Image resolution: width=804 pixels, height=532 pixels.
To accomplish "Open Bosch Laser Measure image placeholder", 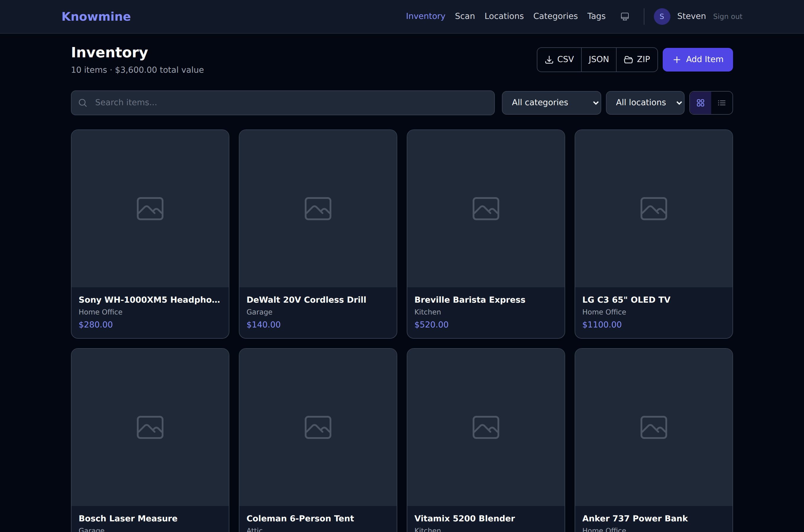I will pos(150,427).
